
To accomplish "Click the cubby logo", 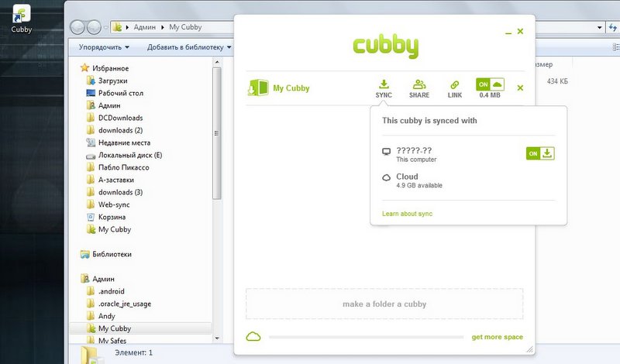I will 385,47.
